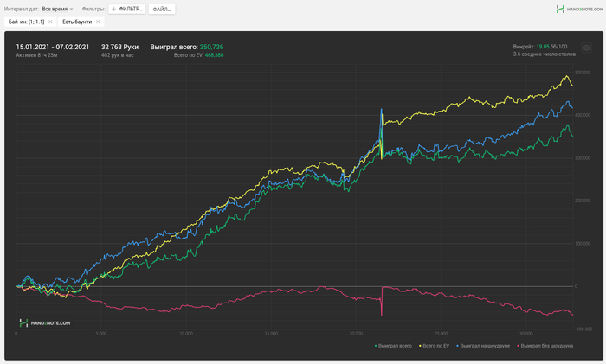This screenshot has height=364, width=606.
Task: Click the winrate value '19.05'
Action: pos(543,47)
